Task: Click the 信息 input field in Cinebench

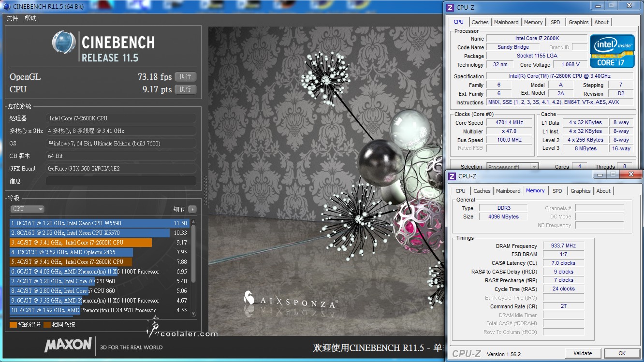Action: click(121, 181)
